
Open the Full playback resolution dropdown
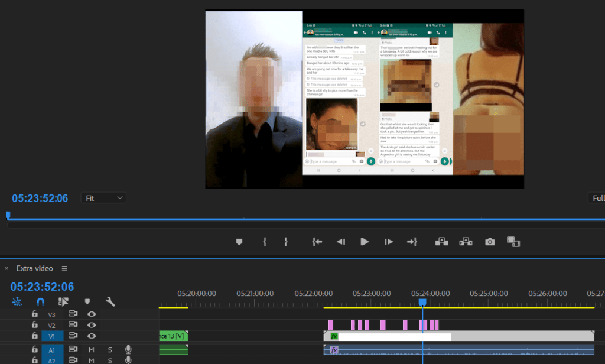[x=597, y=199]
